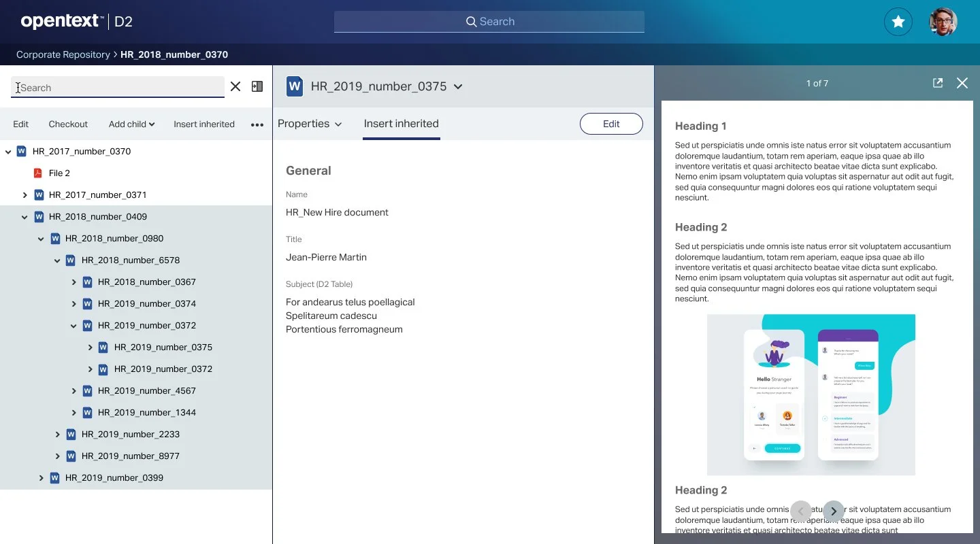Expand the HR_2019_number_0399 node
The image size is (980, 544).
41,478
